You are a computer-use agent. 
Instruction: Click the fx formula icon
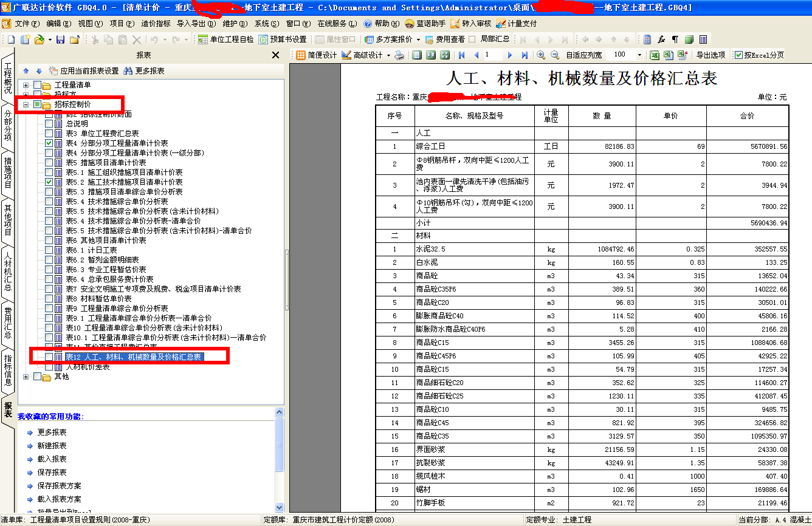(661, 39)
